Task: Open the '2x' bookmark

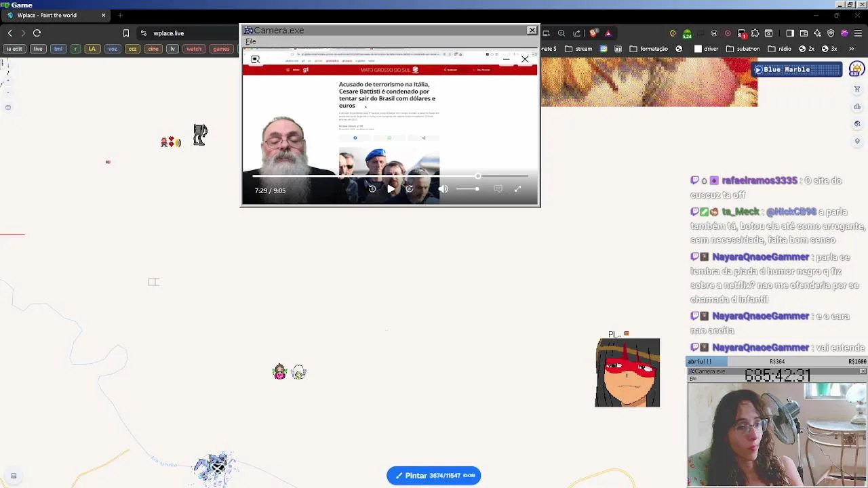Action: (x=806, y=49)
